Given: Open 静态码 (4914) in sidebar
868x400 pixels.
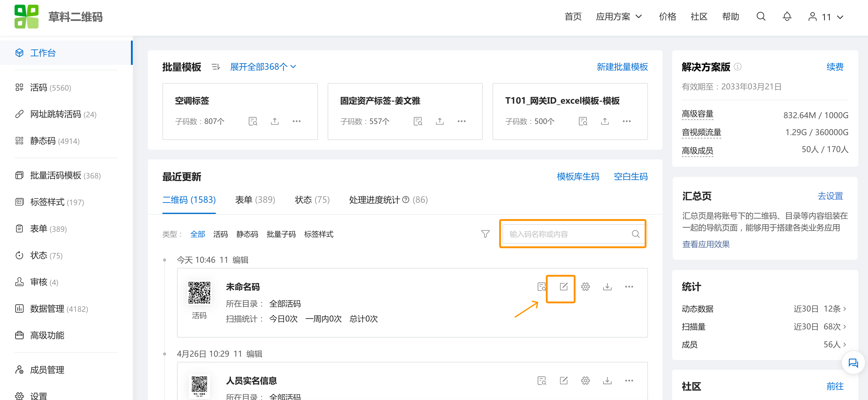Looking at the screenshot, I should pyautogui.click(x=55, y=141).
